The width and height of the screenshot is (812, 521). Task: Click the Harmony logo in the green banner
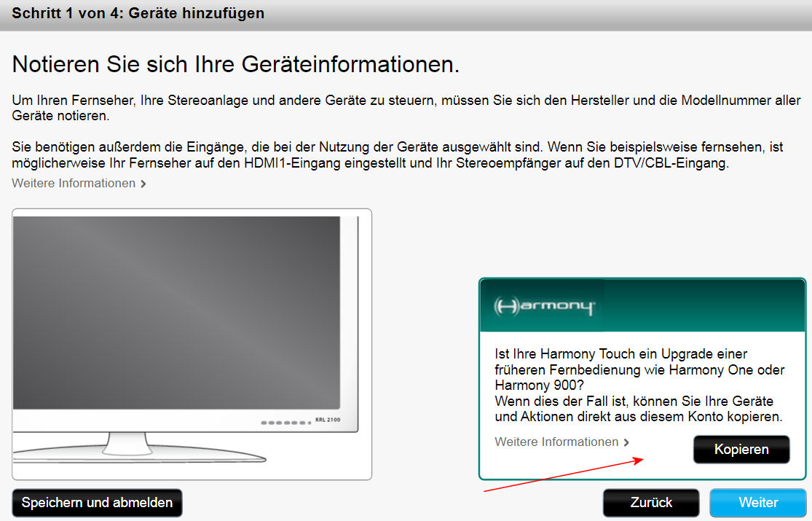(543, 306)
